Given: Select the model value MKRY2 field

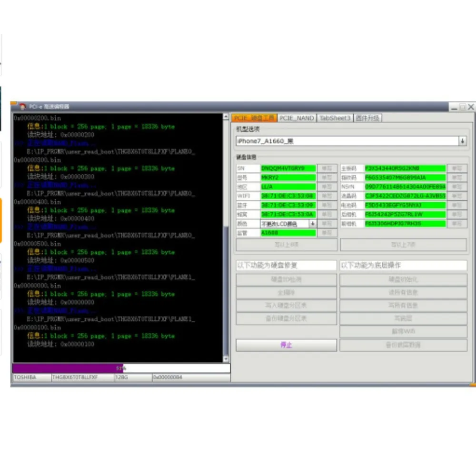Looking at the screenshot, I should point(288,177).
